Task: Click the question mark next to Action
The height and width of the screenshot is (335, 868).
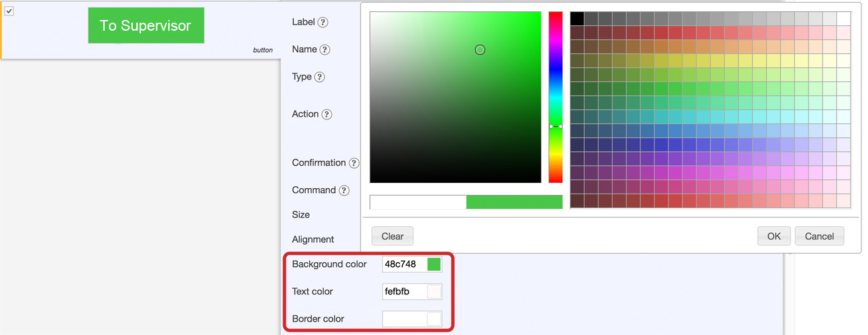Action: [x=327, y=114]
